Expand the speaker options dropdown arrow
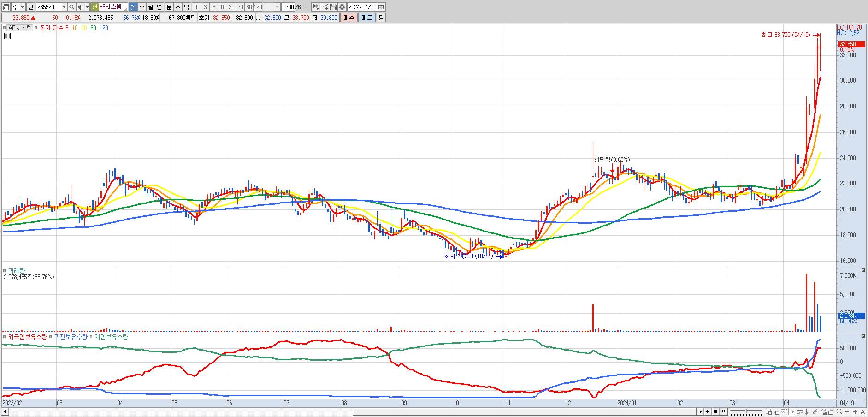The height and width of the screenshot is (417, 868). 87,7
